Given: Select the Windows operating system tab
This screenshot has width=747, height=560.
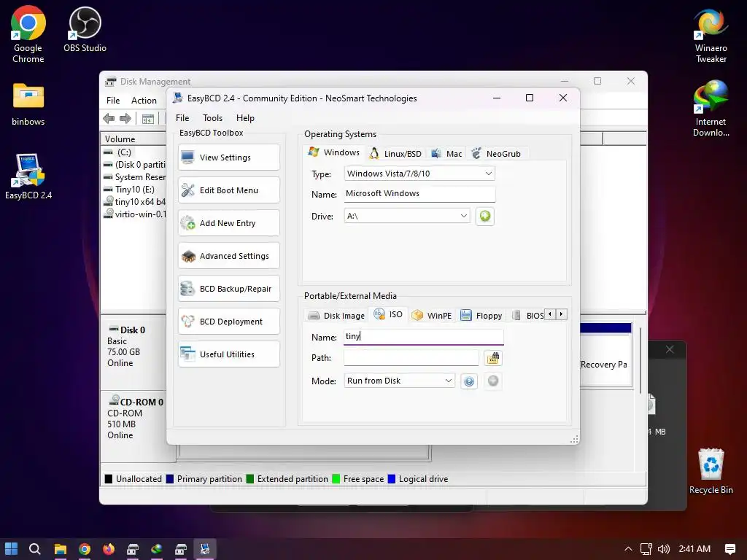Looking at the screenshot, I should (x=334, y=152).
